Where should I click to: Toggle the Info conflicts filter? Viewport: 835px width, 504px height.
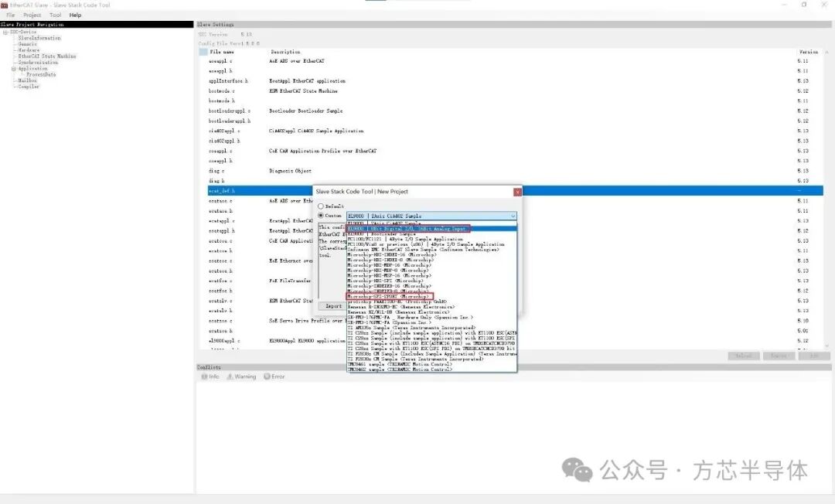click(210, 376)
